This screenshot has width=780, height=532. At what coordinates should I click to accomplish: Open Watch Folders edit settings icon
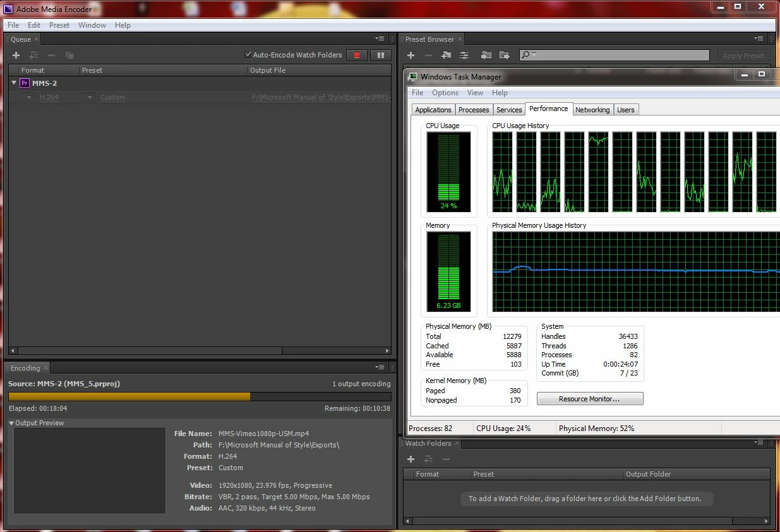click(428, 459)
